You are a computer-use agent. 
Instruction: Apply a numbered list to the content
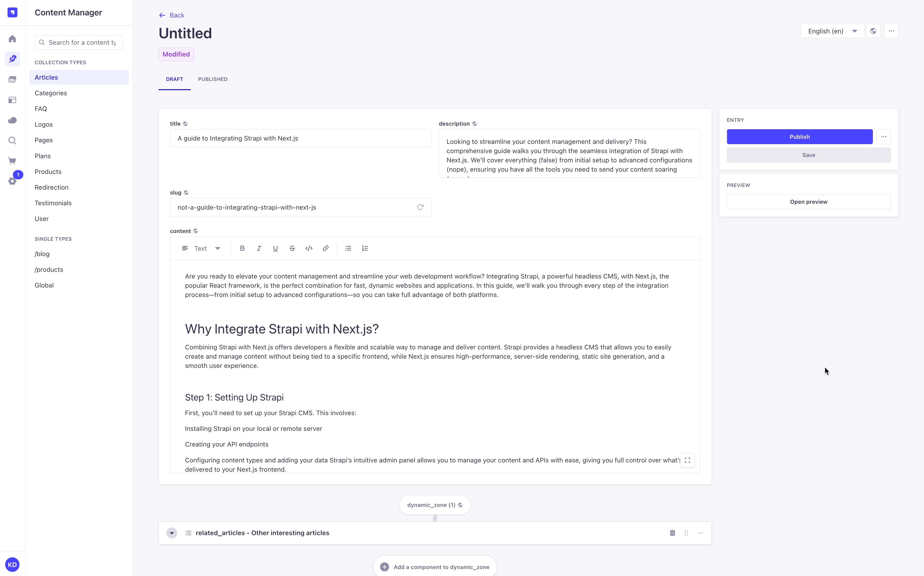coord(365,248)
